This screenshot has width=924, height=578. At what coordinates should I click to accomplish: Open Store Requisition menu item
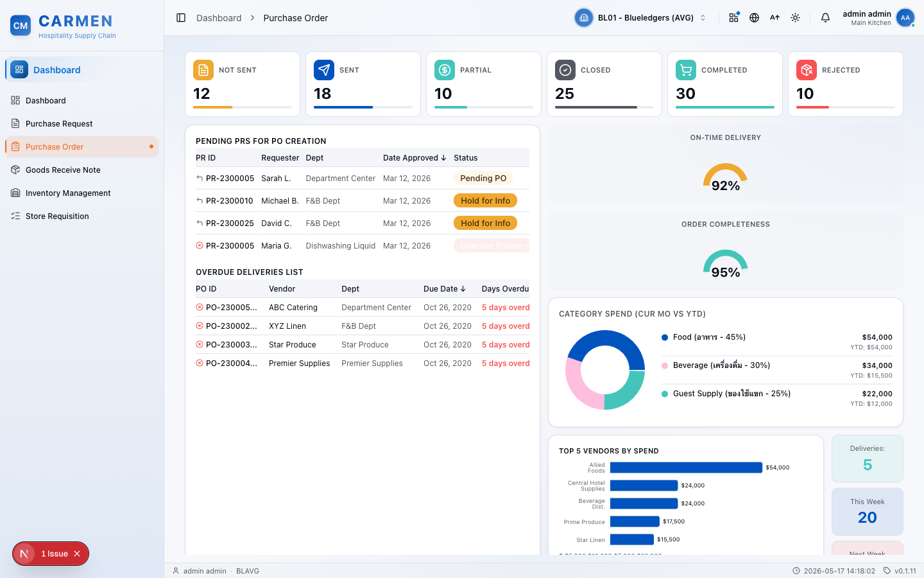(81, 216)
